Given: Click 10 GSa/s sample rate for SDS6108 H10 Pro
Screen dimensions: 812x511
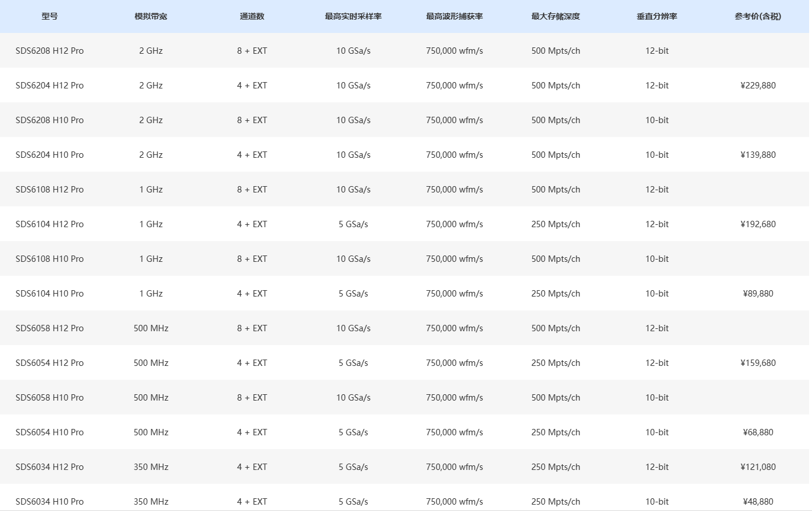Looking at the screenshot, I should point(353,259).
